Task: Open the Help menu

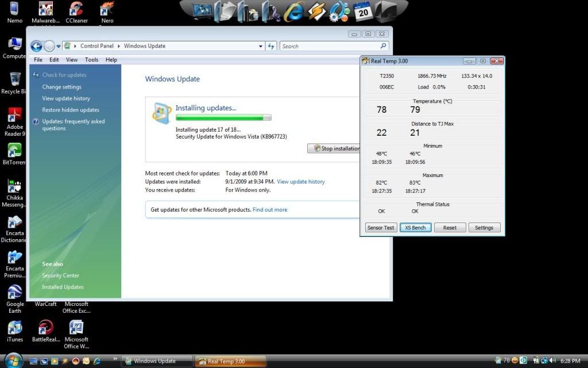Action: coord(111,60)
